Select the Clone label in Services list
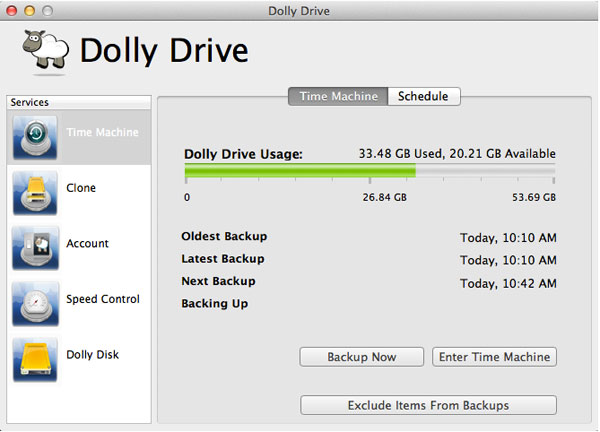 click(81, 188)
